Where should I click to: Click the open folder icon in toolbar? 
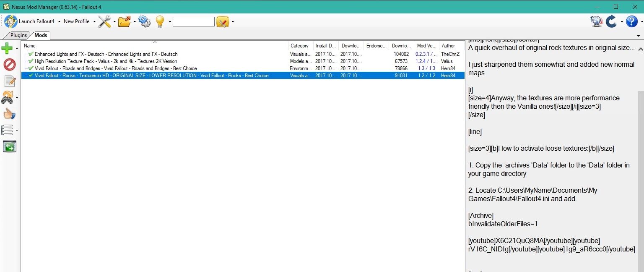[125, 21]
